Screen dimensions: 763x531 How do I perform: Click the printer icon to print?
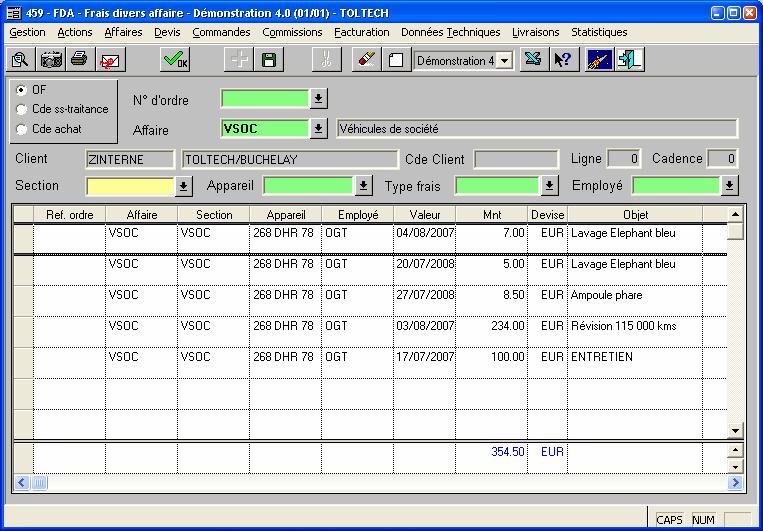[x=80, y=60]
